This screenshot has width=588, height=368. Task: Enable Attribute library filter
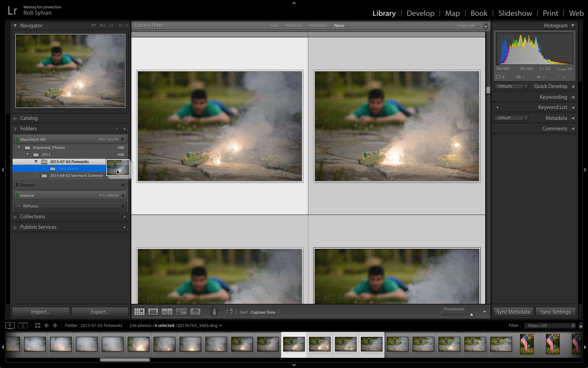[x=294, y=26]
